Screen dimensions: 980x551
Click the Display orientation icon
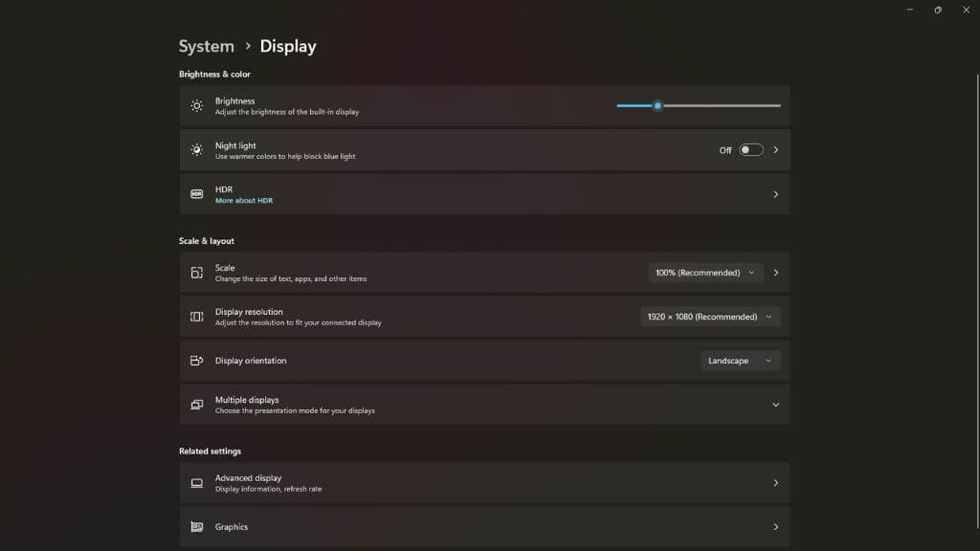point(196,361)
